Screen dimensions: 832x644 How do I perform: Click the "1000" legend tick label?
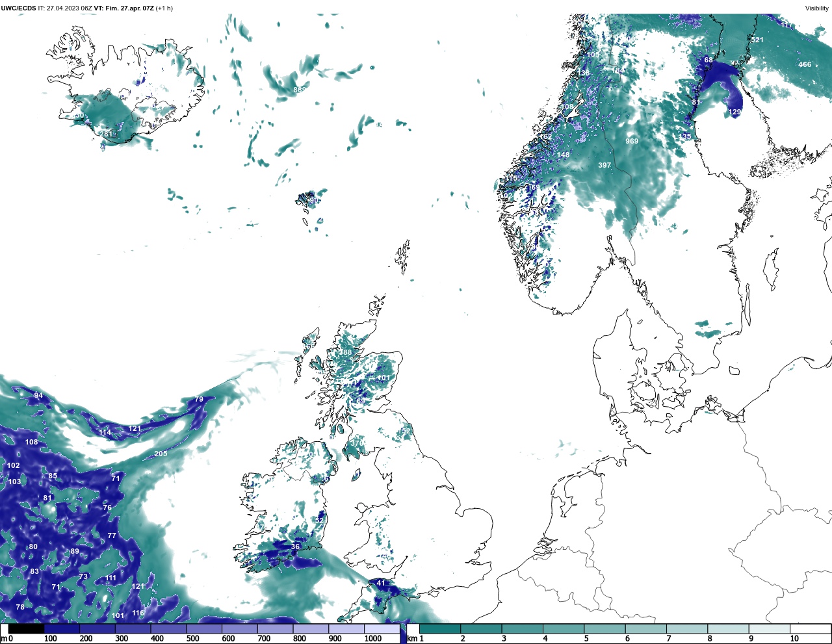[x=373, y=639]
